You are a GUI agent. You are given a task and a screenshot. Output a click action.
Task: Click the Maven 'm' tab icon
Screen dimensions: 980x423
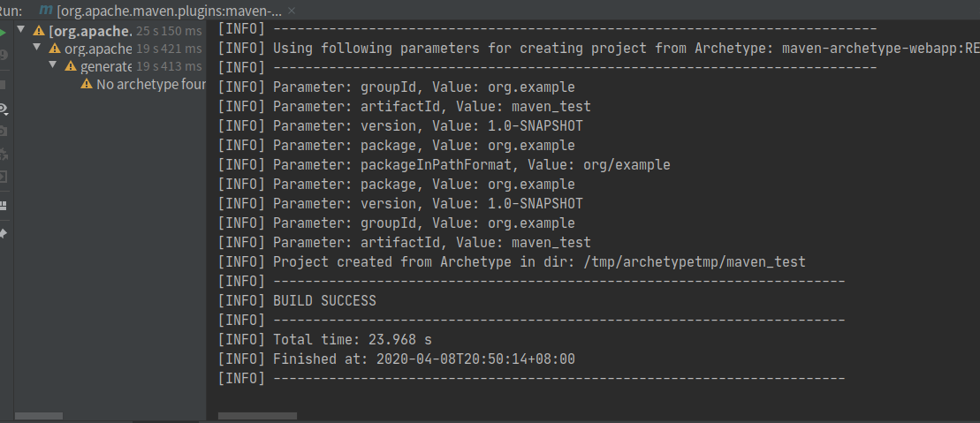46,11
